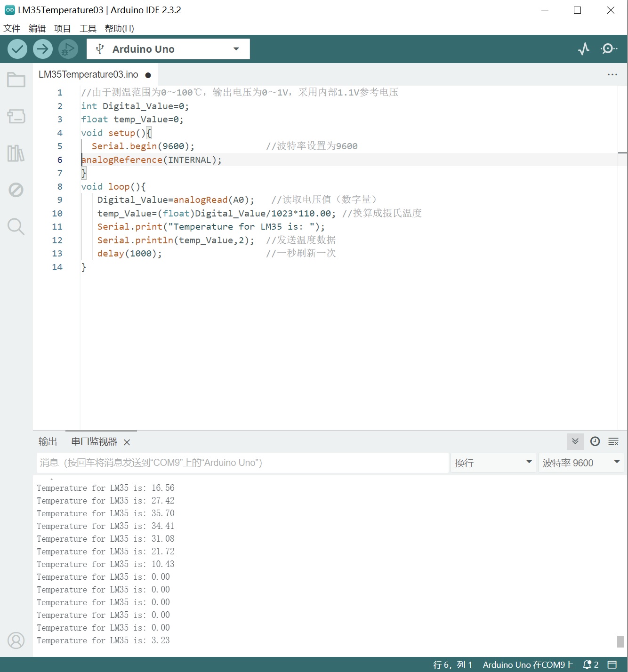
Task: Click the serial message input field
Action: click(242, 463)
